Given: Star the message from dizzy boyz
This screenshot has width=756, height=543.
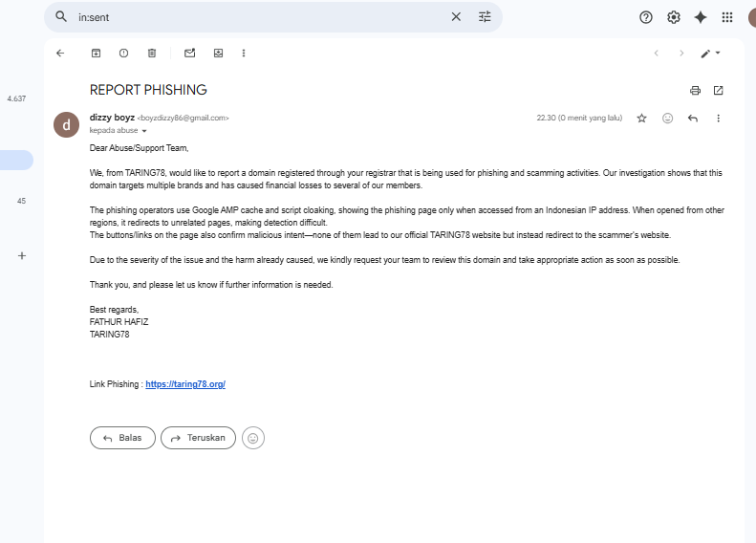Looking at the screenshot, I should [x=641, y=119].
